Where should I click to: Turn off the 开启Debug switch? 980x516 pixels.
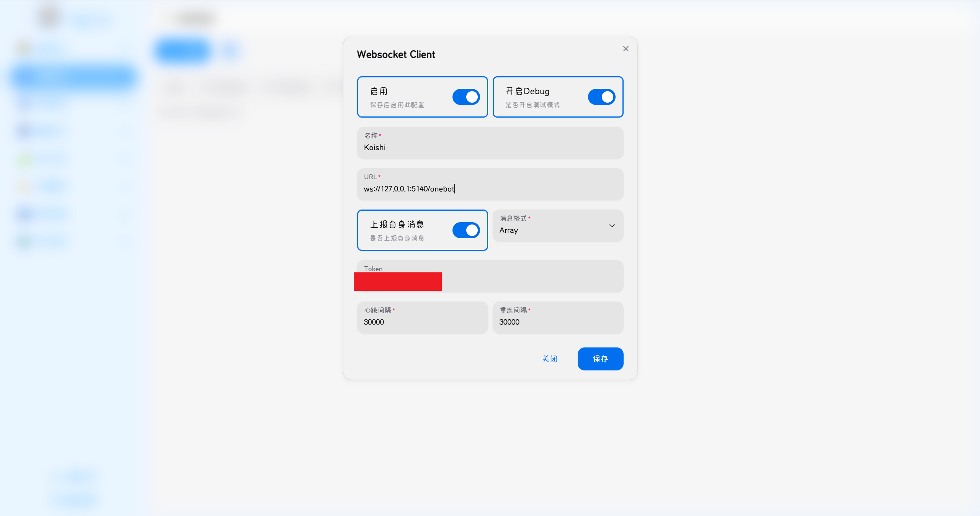pyautogui.click(x=601, y=97)
